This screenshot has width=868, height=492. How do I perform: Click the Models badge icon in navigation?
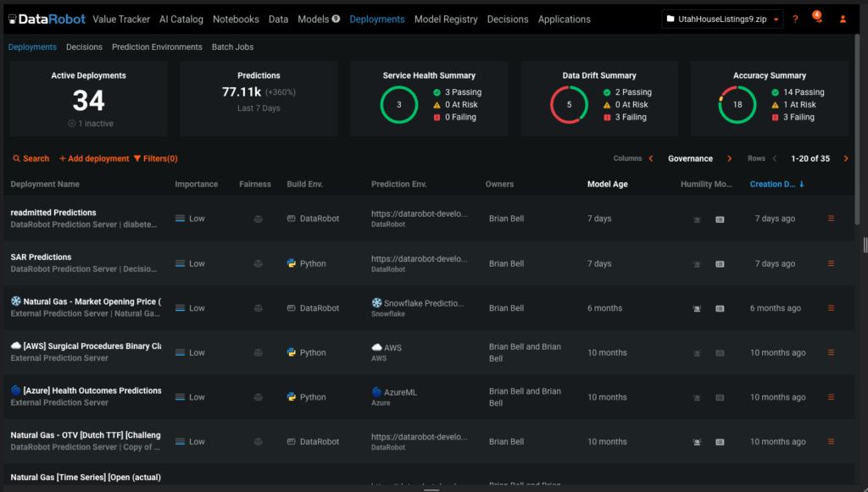(336, 19)
